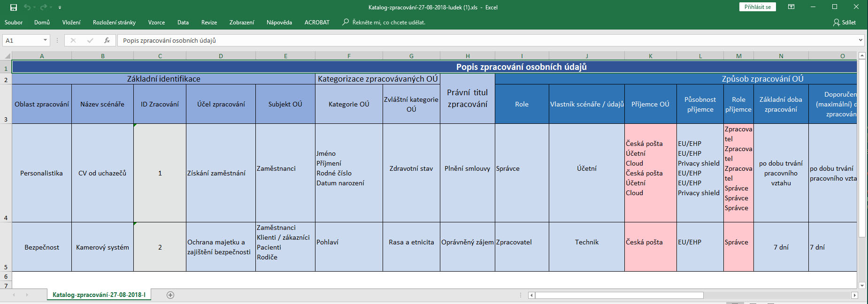Open the Name Box dropdown arrow
The image size is (868, 304).
tap(45, 40)
